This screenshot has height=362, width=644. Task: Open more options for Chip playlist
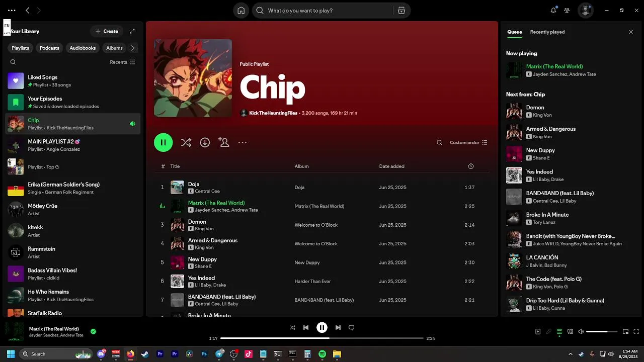click(243, 142)
